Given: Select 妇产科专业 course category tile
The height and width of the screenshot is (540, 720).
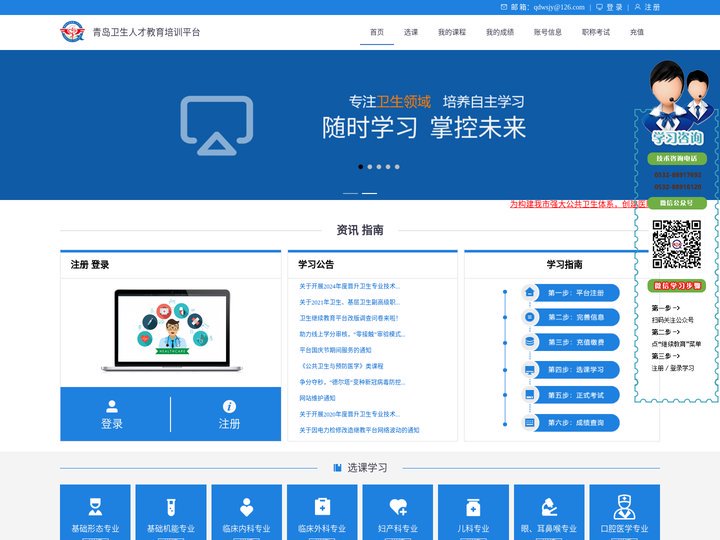Looking at the screenshot, I should tap(398, 512).
